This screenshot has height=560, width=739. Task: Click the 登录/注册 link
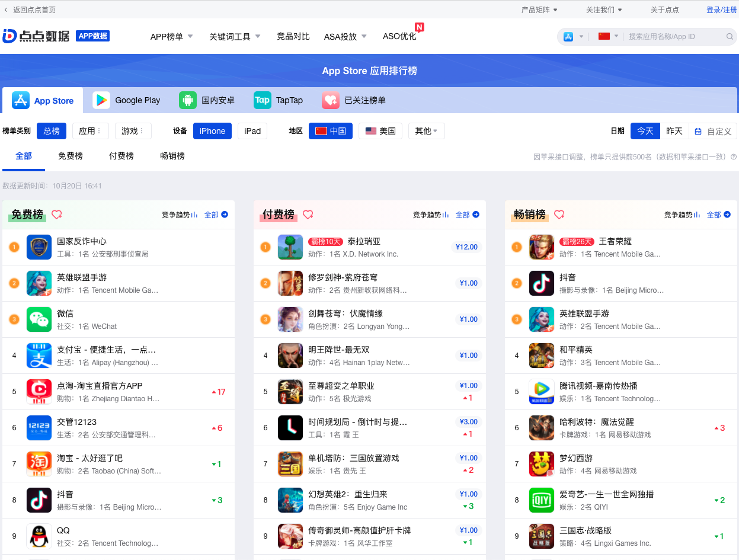722,10
